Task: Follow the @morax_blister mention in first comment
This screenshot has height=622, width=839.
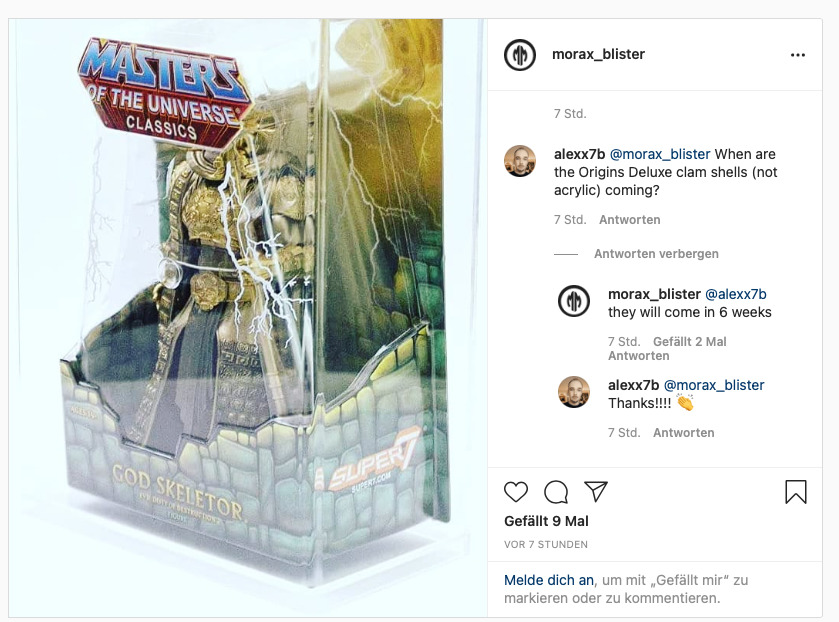Action: [x=660, y=154]
